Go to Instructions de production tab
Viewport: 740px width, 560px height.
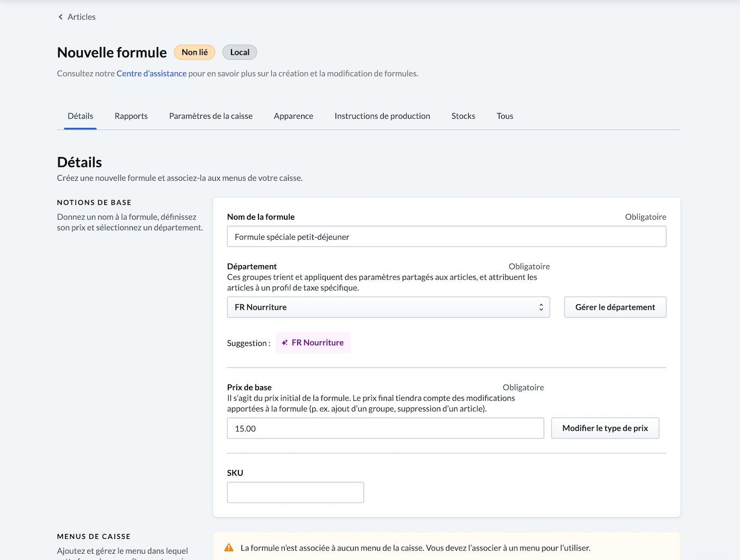[x=382, y=116]
